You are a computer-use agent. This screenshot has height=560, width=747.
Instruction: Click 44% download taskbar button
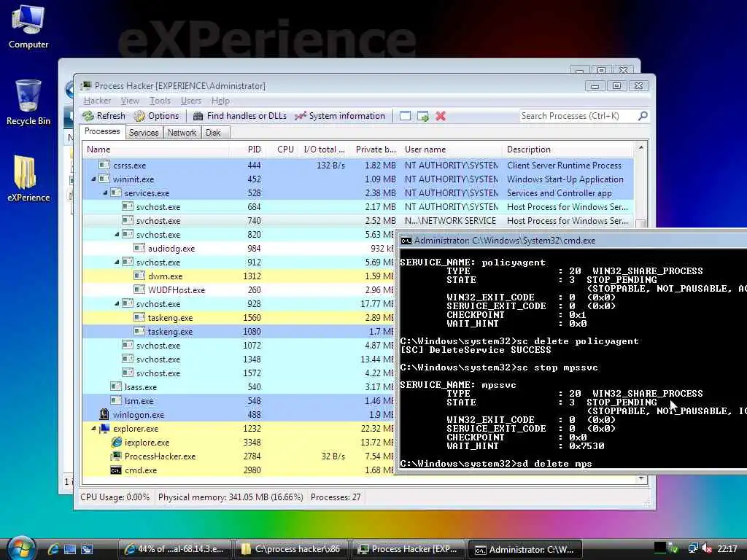pos(174,549)
